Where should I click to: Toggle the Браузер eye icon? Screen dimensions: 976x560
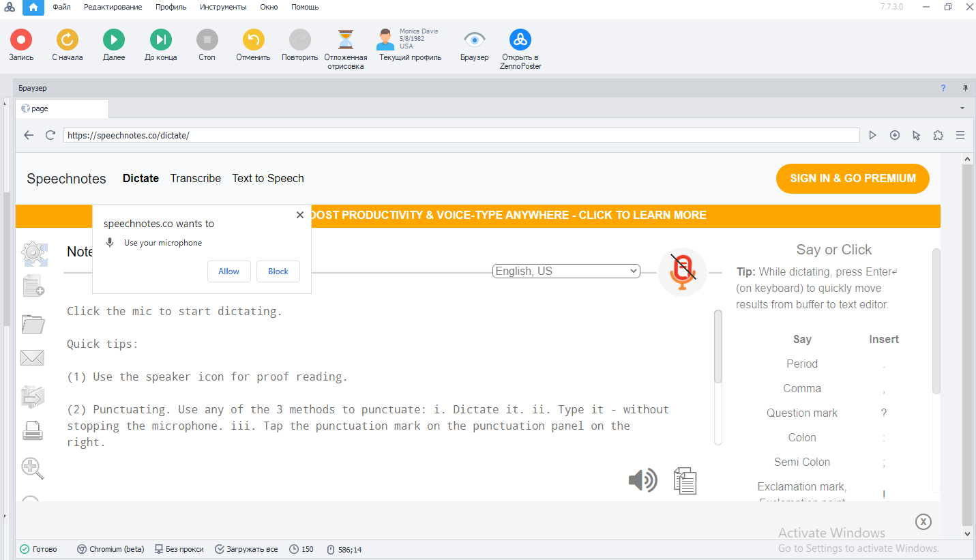tap(474, 40)
